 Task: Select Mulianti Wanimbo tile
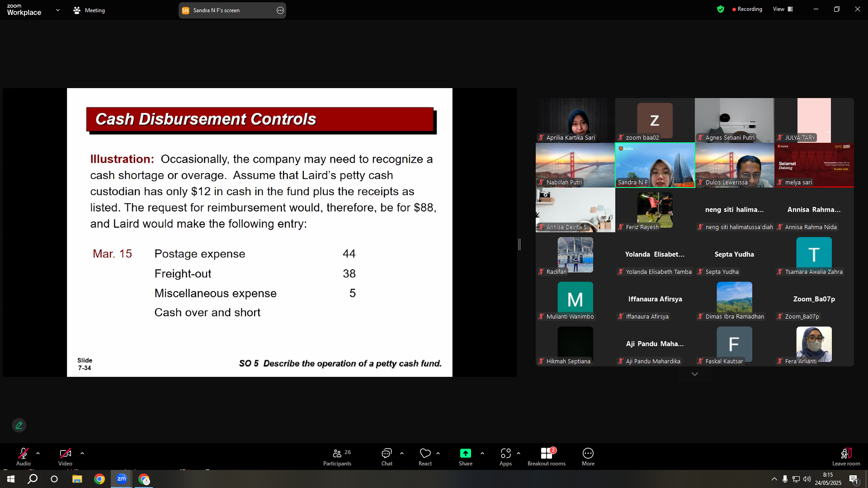[575, 299]
